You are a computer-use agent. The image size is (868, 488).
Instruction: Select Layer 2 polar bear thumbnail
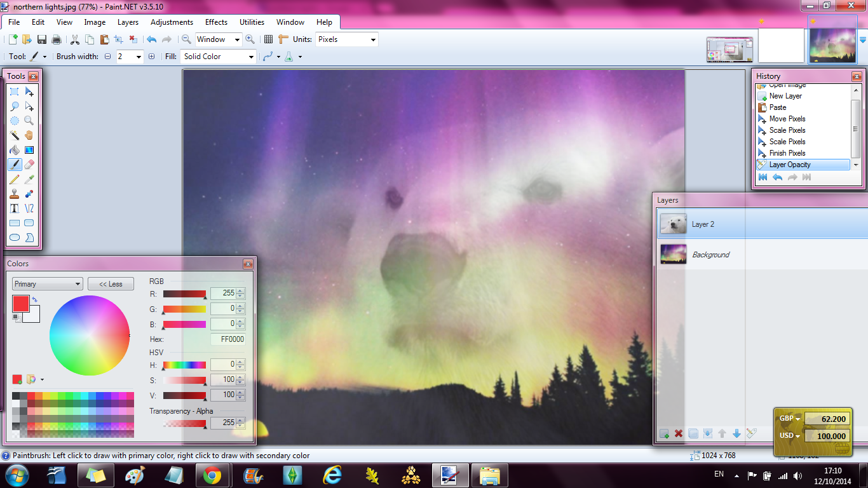tap(673, 224)
